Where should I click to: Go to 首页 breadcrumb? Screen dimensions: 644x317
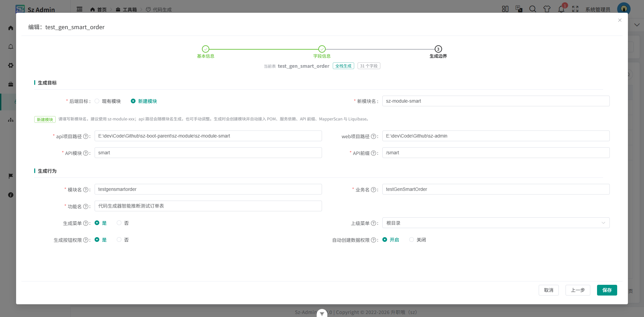(98, 9)
